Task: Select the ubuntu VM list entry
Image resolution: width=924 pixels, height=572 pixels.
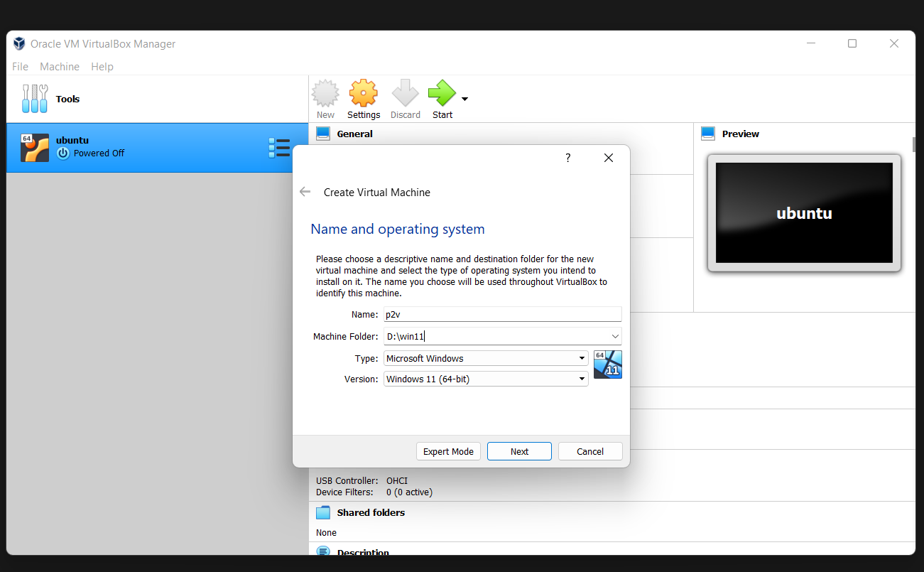Action: tap(157, 148)
